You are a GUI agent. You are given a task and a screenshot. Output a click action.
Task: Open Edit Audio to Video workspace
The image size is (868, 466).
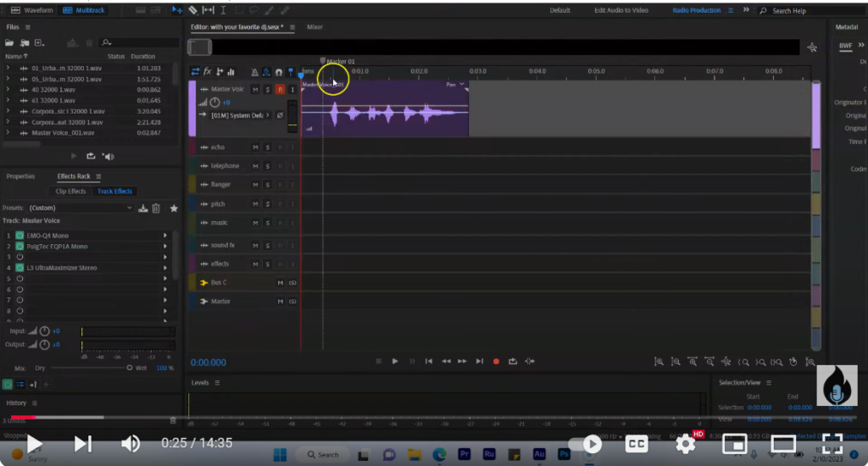(621, 10)
